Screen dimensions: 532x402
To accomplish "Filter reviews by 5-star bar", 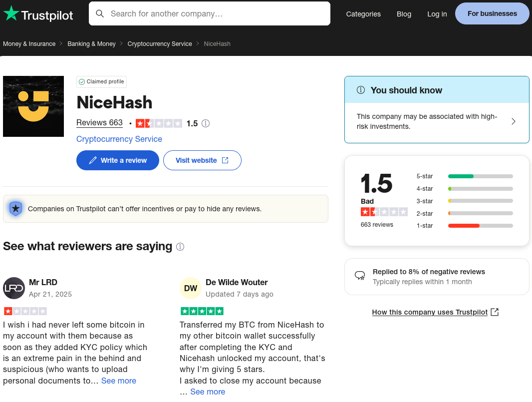I will click(x=465, y=176).
